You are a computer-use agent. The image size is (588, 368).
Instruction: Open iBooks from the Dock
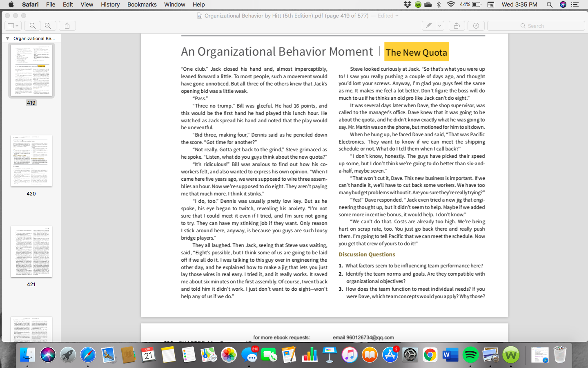click(x=370, y=355)
